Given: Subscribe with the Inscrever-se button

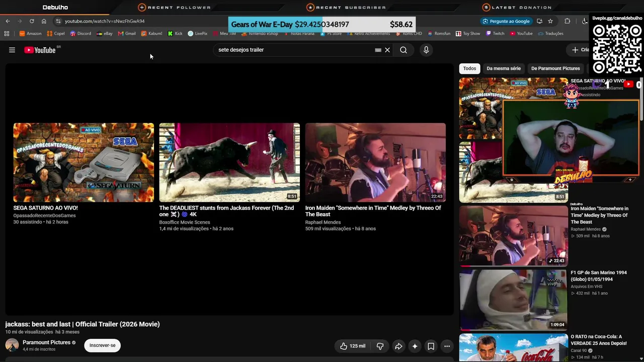Looking at the screenshot, I should (x=103, y=345).
